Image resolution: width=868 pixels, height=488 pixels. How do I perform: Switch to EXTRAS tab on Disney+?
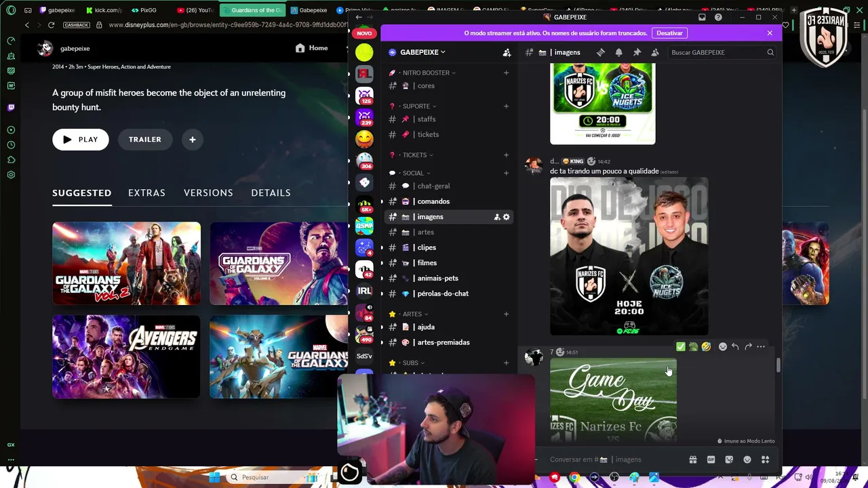coord(146,193)
